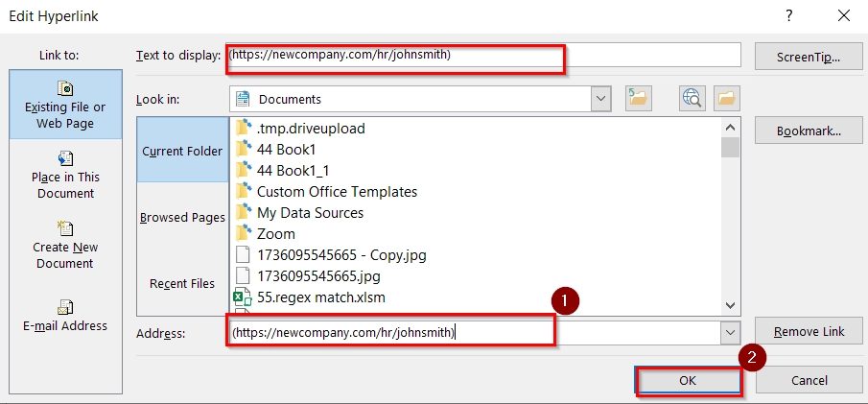This screenshot has width=868, height=404.
Task: Expand the Look in dropdown
Action: point(601,99)
